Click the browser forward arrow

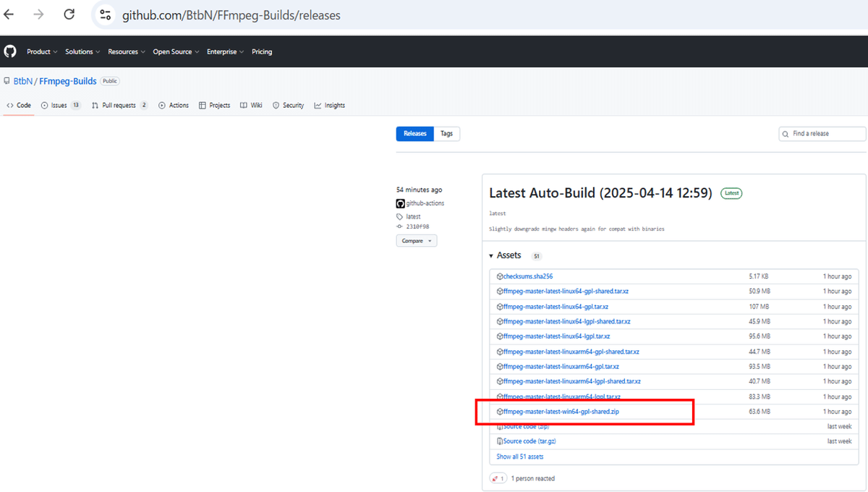pyautogui.click(x=38, y=14)
